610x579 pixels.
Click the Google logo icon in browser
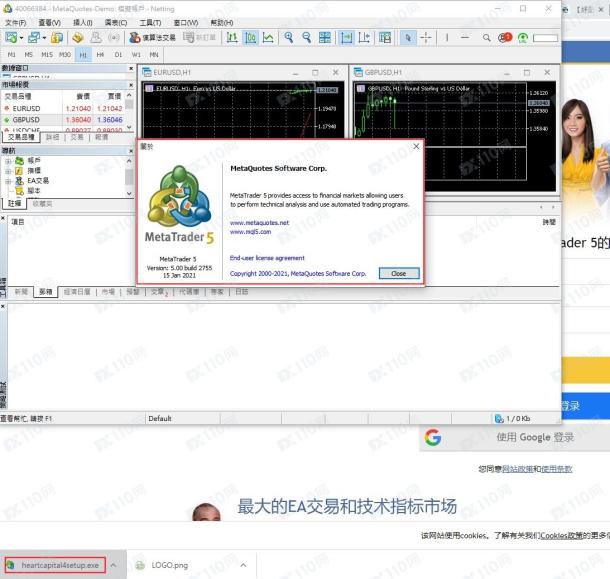click(433, 437)
